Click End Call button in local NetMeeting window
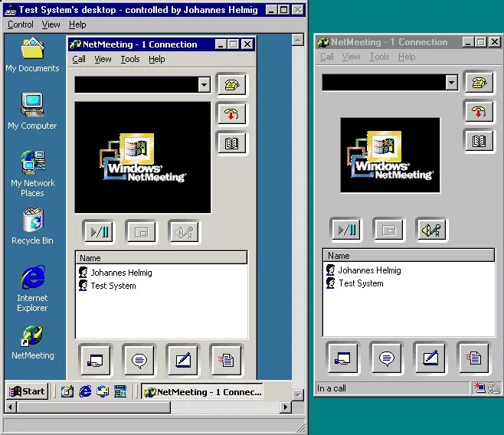The height and width of the screenshot is (435, 504). [x=479, y=112]
